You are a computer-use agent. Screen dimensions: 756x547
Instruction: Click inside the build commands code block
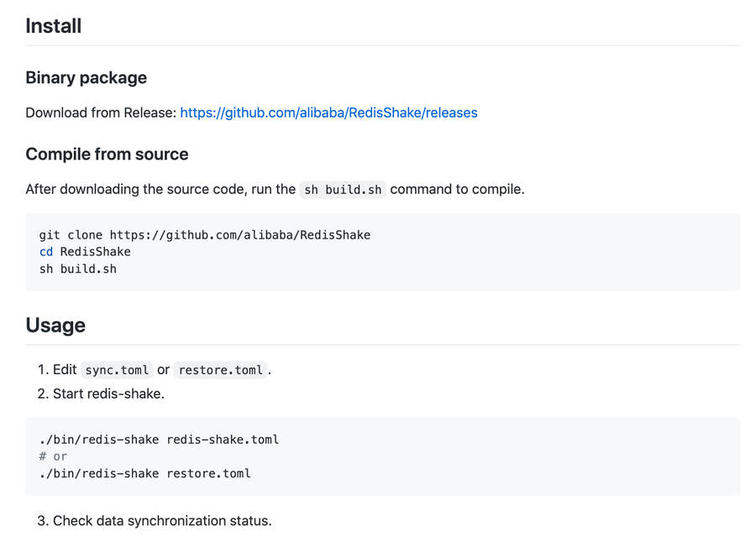point(383,251)
